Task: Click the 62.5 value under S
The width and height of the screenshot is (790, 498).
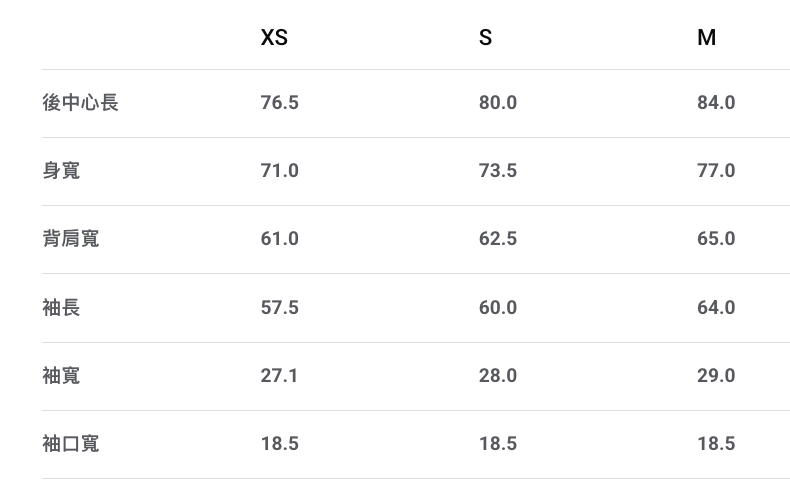Action: coord(497,238)
